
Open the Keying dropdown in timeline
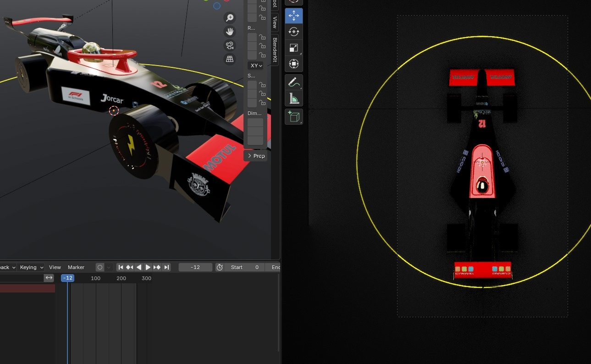point(31,267)
